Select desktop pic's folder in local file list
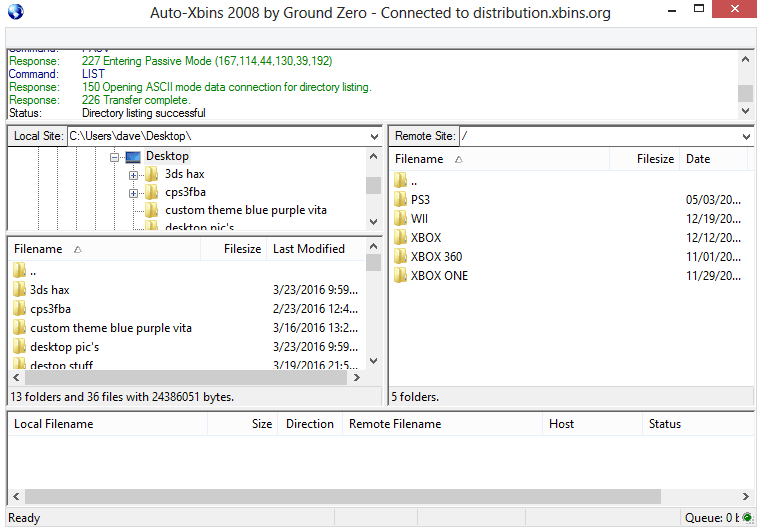 click(65, 347)
